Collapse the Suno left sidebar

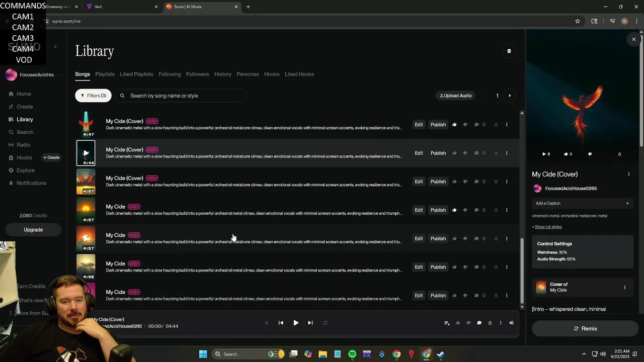point(55,47)
